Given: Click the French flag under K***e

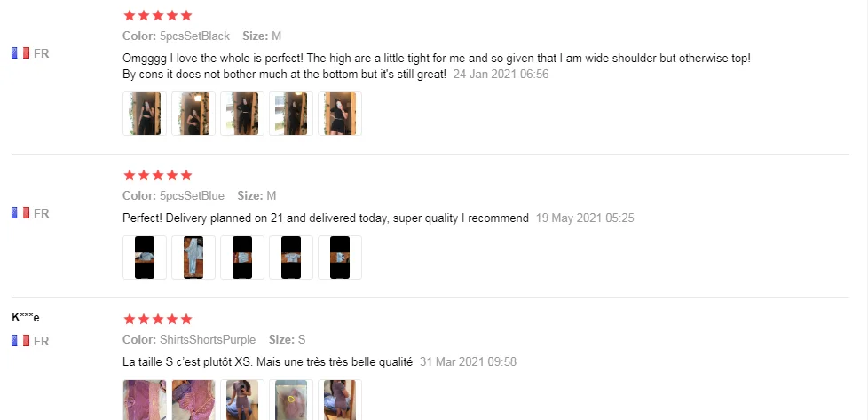Looking at the screenshot, I should click(x=20, y=341).
